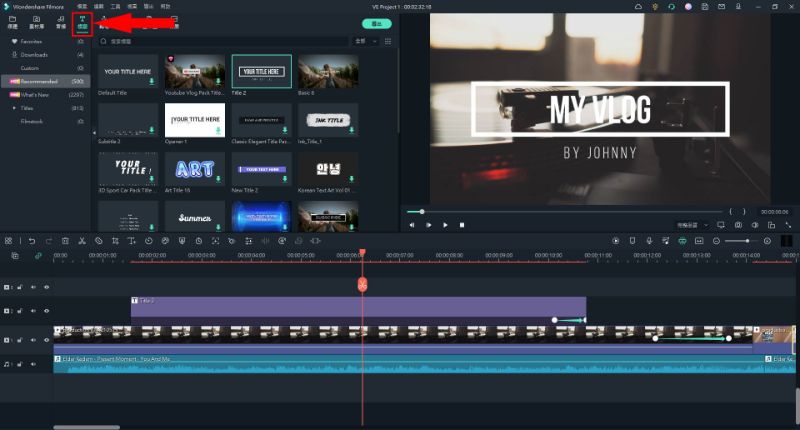Select What's New category
800x430 pixels.
click(x=46, y=94)
